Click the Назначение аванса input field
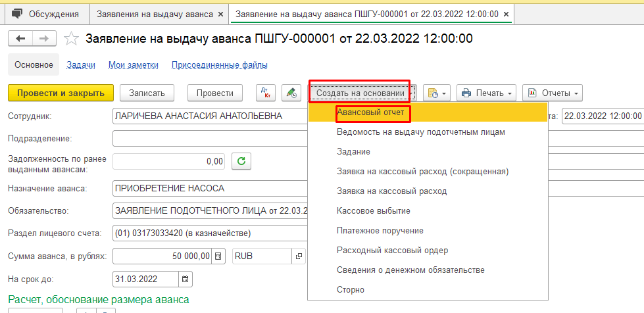644x313 pixels. tap(211, 189)
